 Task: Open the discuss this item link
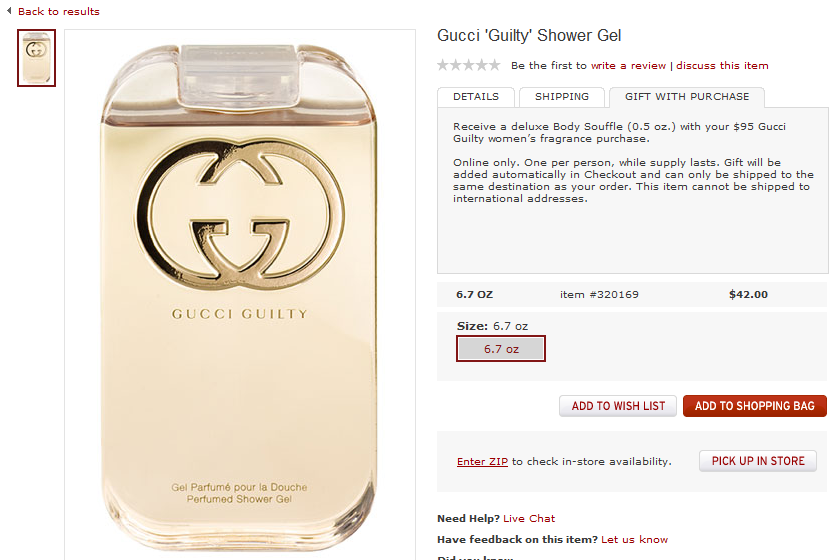(x=722, y=65)
